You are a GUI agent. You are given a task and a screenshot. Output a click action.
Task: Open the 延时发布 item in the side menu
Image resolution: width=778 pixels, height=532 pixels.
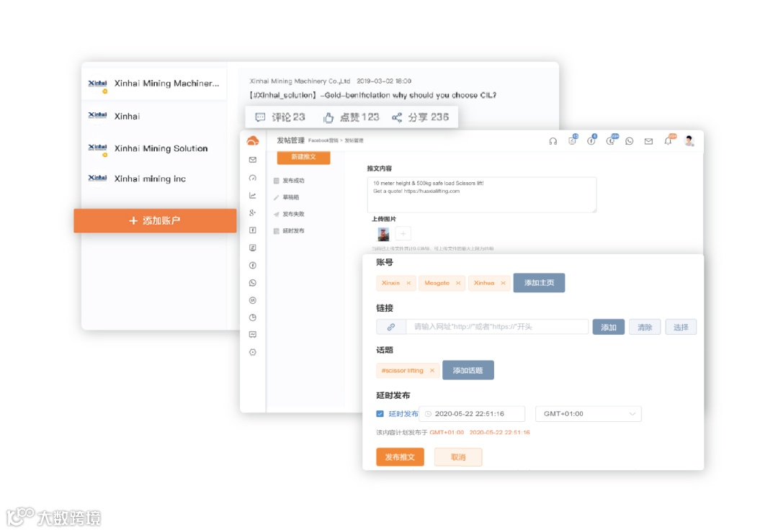click(289, 230)
